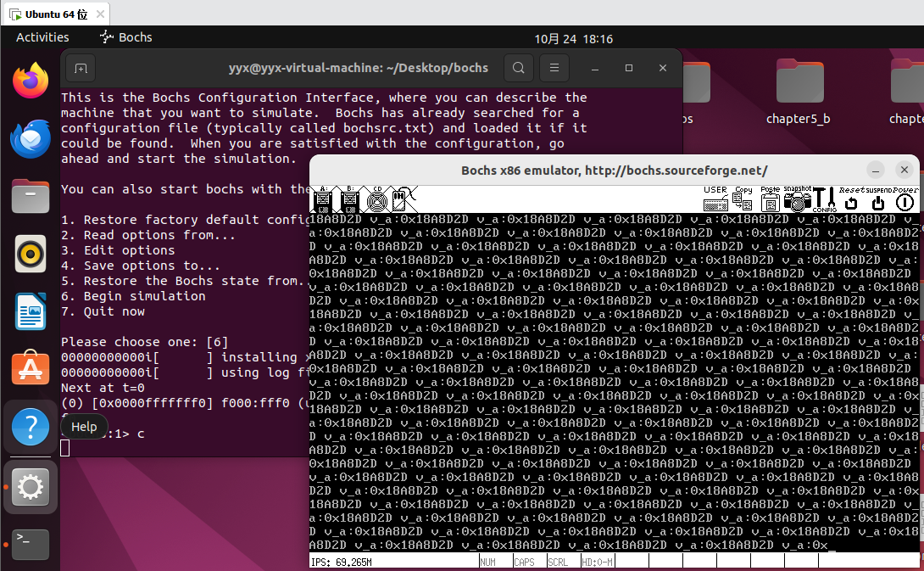This screenshot has height=571, width=924.
Task: Click the Reset icon in Bochs toolbar
Action: coord(851,199)
